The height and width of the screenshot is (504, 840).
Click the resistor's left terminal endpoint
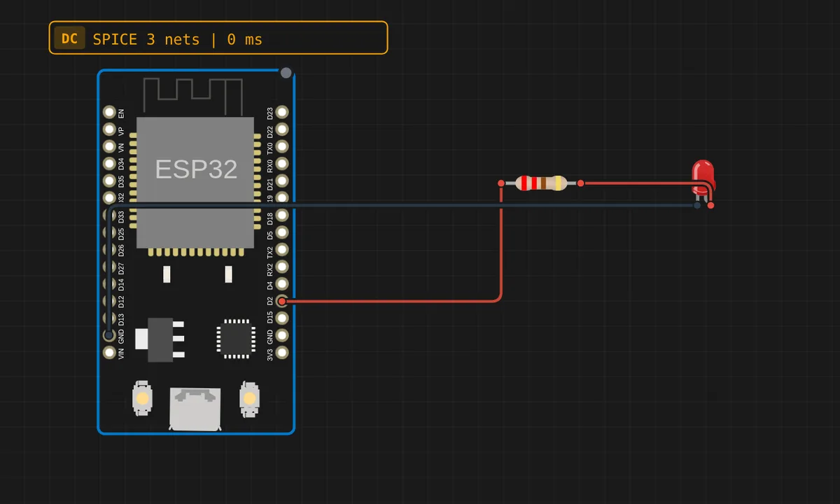click(x=501, y=183)
